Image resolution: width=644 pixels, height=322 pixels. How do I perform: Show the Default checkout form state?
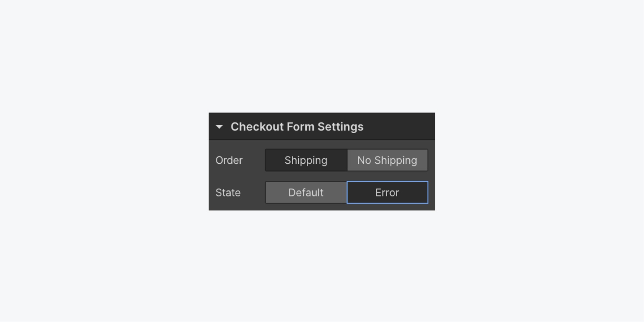tap(306, 192)
